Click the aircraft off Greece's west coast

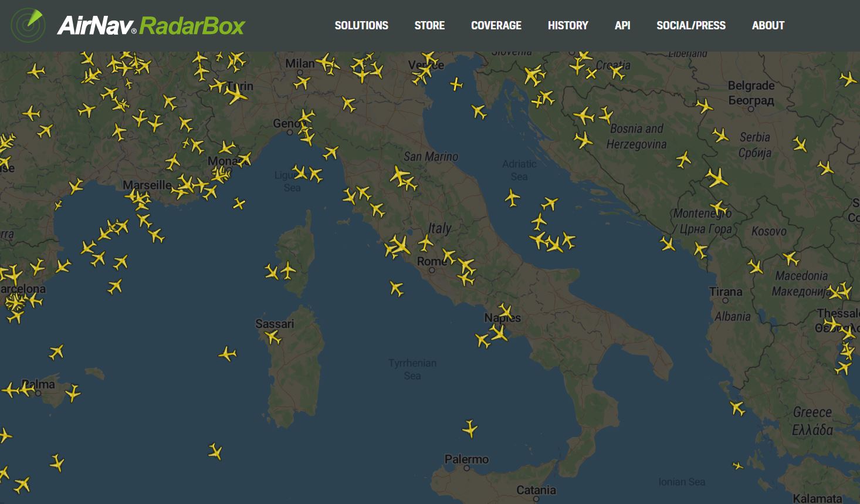pyautogui.click(x=737, y=408)
